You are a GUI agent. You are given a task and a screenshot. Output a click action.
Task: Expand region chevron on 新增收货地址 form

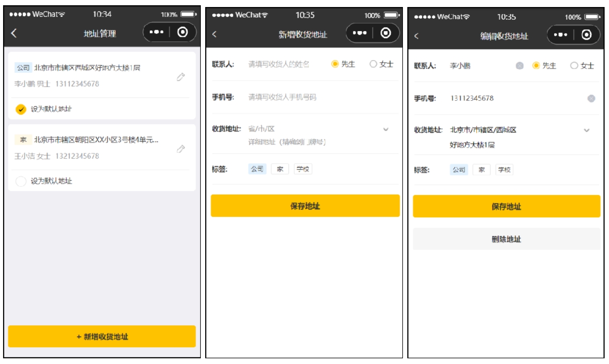tap(386, 129)
